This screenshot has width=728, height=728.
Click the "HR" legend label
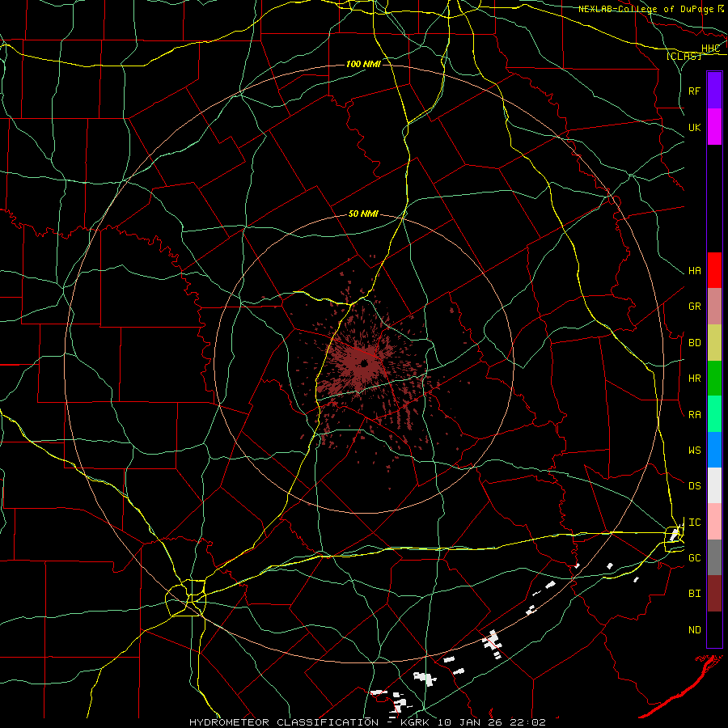(x=694, y=379)
